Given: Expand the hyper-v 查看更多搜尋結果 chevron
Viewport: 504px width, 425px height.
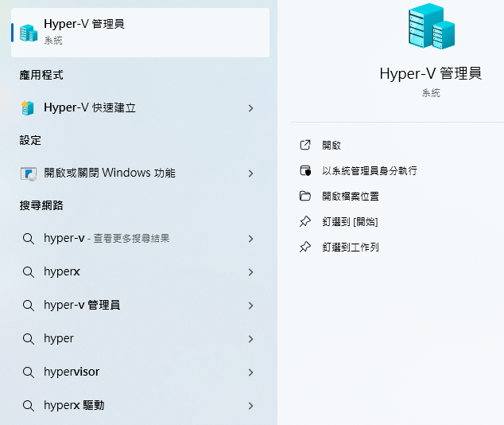Looking at the screenshot, I should [x=250, y=239].
